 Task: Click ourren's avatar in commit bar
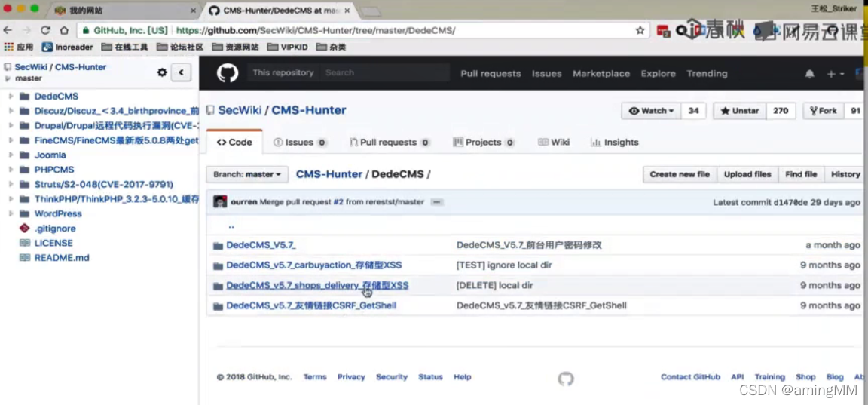(x=220, y=201)
